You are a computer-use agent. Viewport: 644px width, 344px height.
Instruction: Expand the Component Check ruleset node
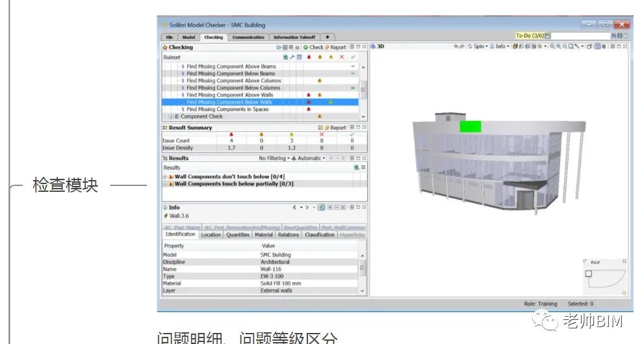[x=172, y=116]
